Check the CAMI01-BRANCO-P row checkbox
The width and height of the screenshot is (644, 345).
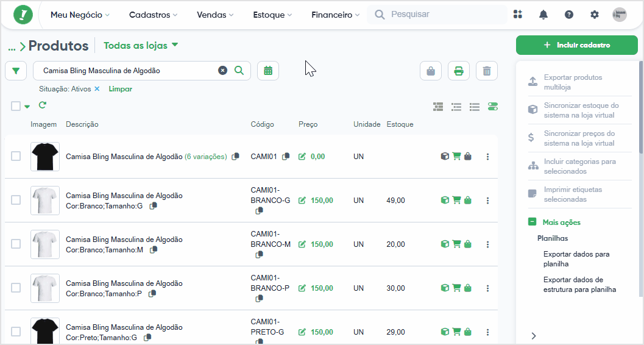click(16, 288)
